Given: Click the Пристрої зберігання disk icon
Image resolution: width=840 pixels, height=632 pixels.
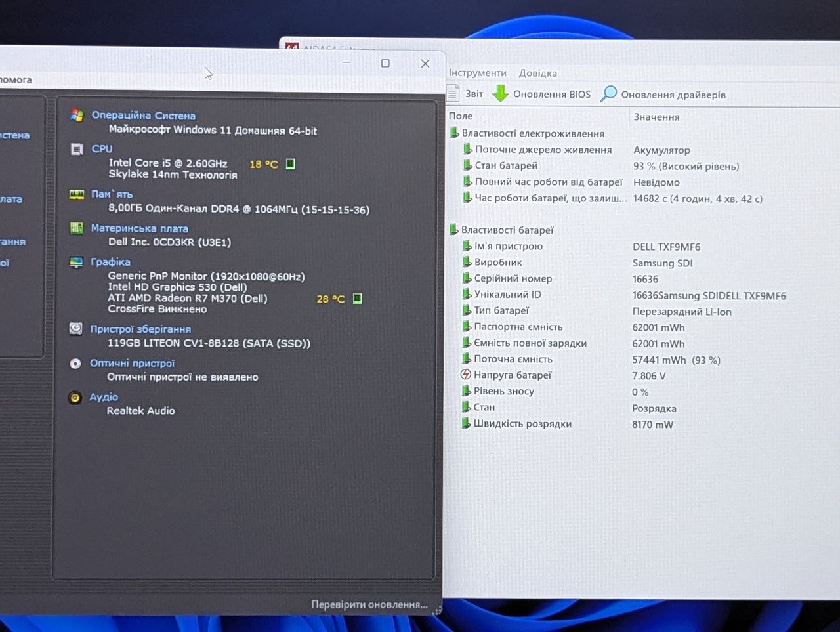Looking at the screenshot, I should pyautogui.click(x=76, y=329).
